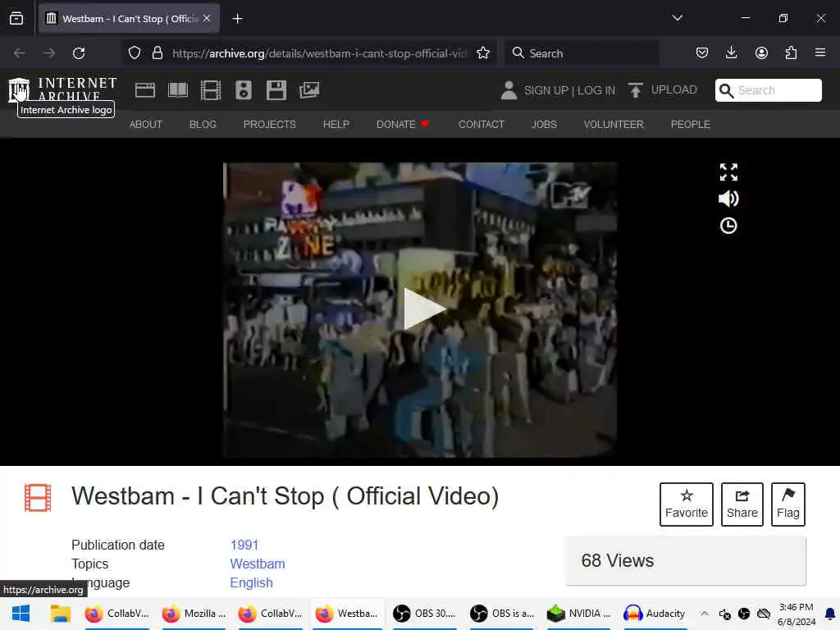This screenshot has height=630, width=840.
Task: Open the PEOPLE menu item
Action: point(691,125)
